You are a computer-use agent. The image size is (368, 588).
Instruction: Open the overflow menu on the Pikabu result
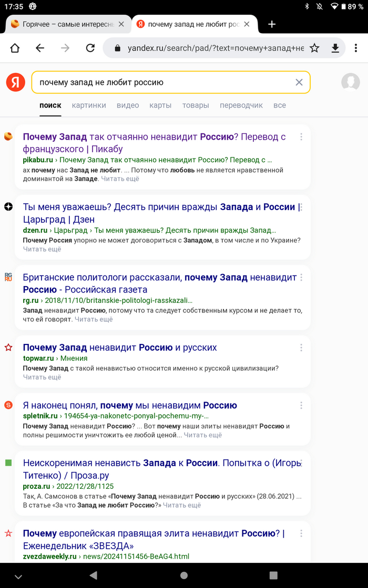(x=301, y=136)
